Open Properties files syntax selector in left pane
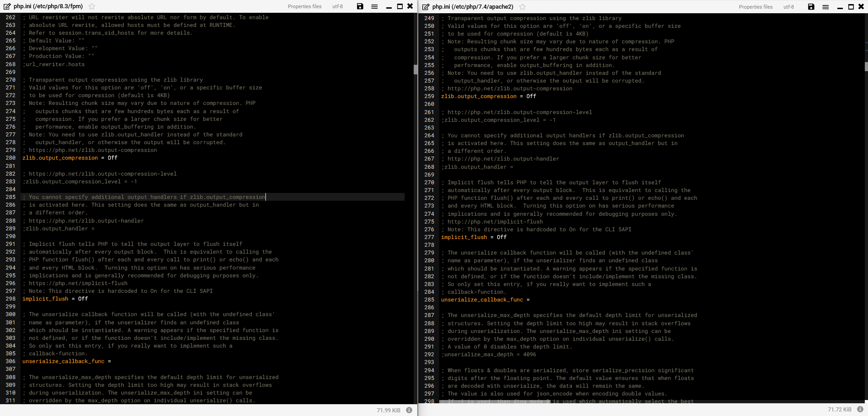This screenshot has width=868, height=416. click(305, 6)
